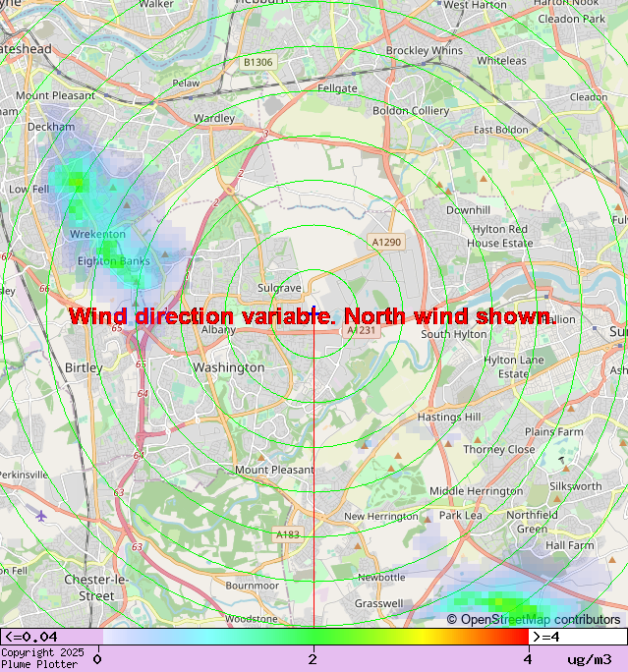Click the small dark icon above Silksworth
Image resolution: width=628 pixels, height=672 pixels.
pos(561,460)
